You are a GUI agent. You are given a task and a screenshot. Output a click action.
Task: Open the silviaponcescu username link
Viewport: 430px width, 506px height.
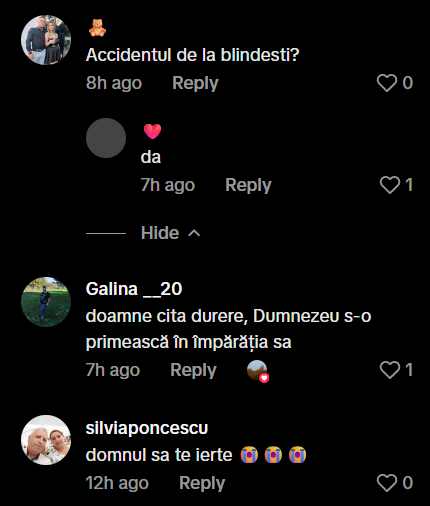(147, 428)
